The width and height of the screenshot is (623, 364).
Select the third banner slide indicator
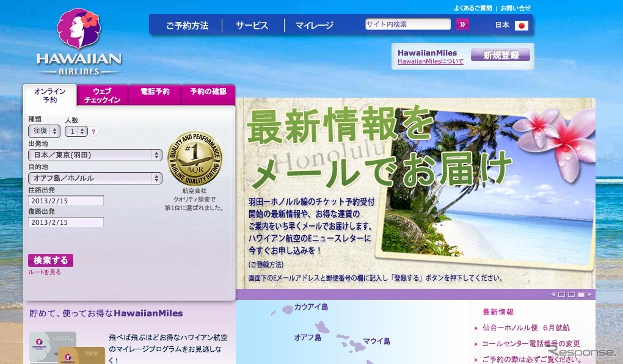click(x=581, y=294)
